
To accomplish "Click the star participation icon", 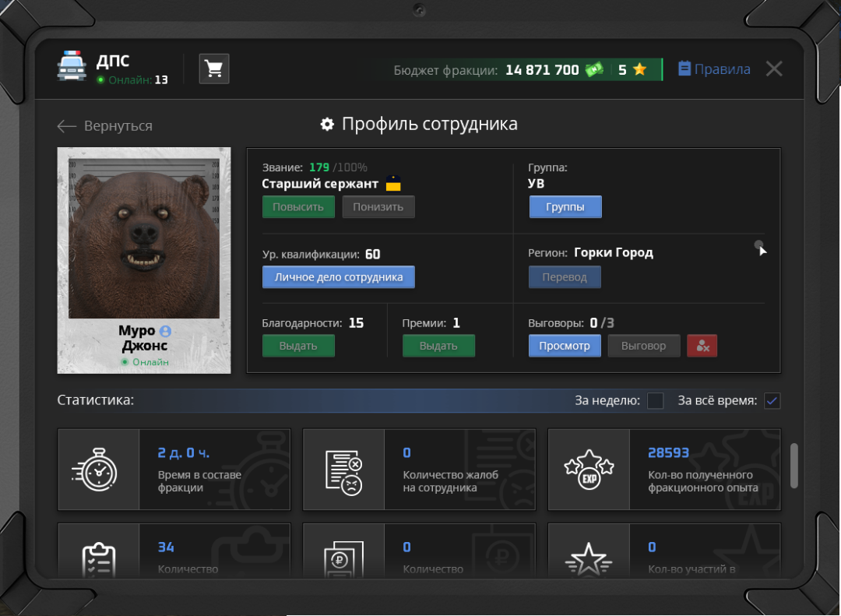I will 589,560.
